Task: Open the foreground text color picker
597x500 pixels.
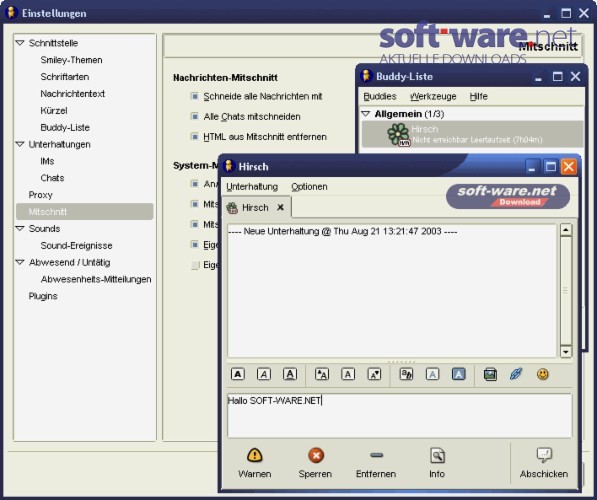Action: pyautogui.click(x=432, y=374)
